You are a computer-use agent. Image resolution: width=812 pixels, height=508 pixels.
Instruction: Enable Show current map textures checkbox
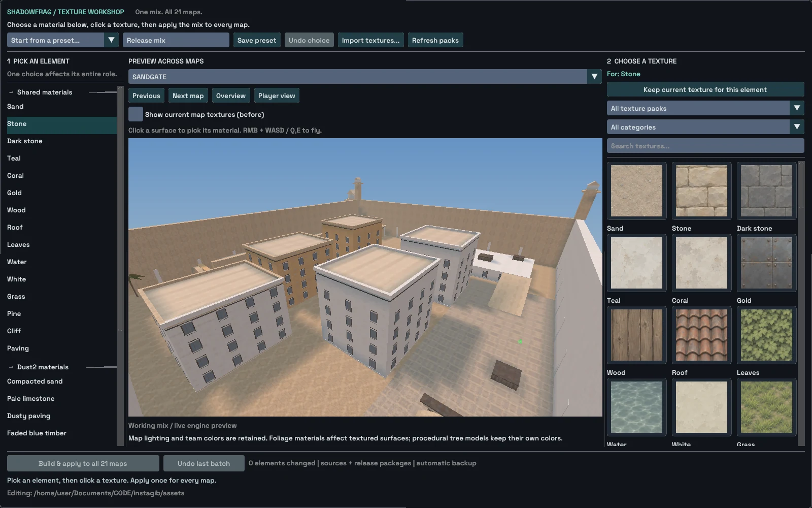coord(136,114)
